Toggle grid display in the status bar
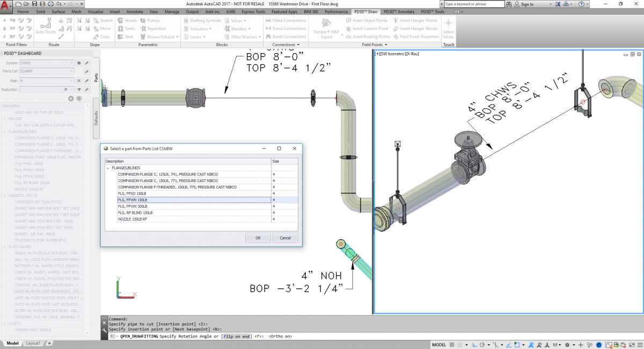 click(459, 344)
